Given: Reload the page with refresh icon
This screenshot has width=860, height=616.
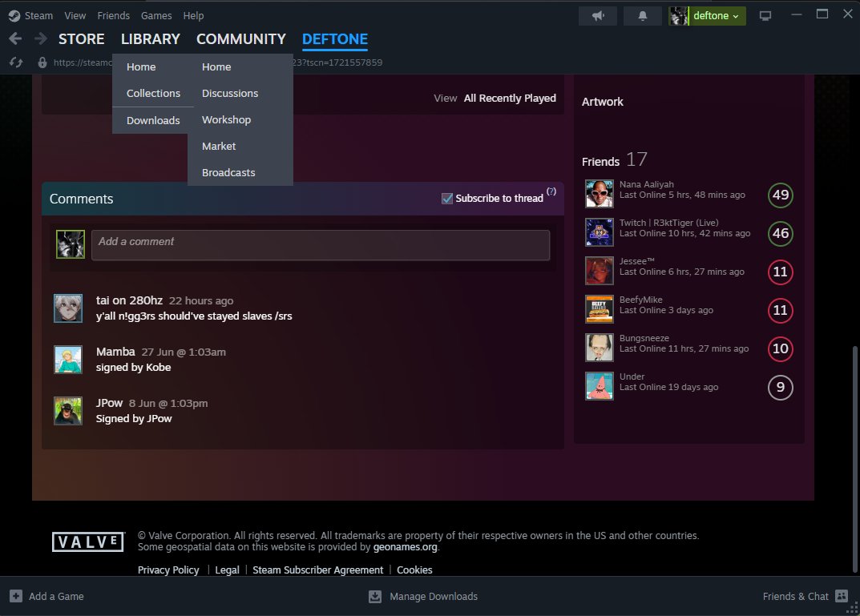Looking at the screenshot, I should [16, 62].
